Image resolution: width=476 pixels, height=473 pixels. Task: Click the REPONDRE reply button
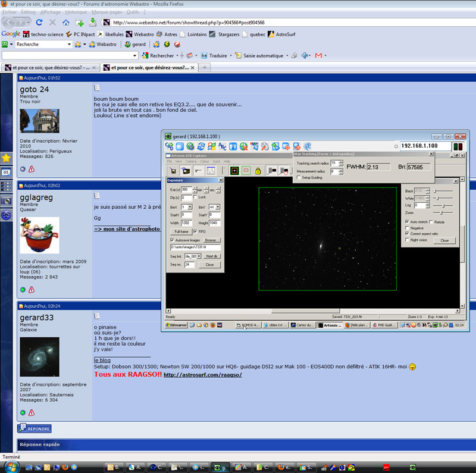(35, 428)
